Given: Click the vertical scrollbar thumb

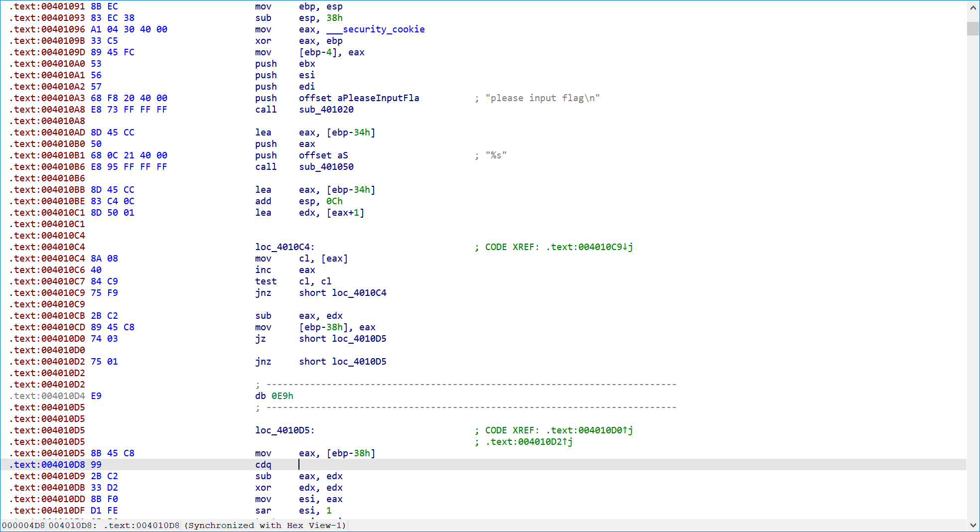Looking at the screenshot, I should 973,28.
